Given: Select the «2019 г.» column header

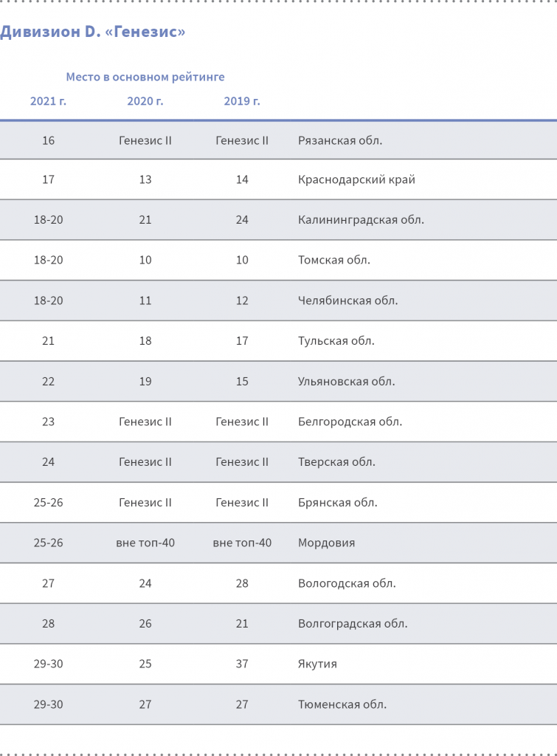Looking at the screenshot, I should tap(242, 101).
